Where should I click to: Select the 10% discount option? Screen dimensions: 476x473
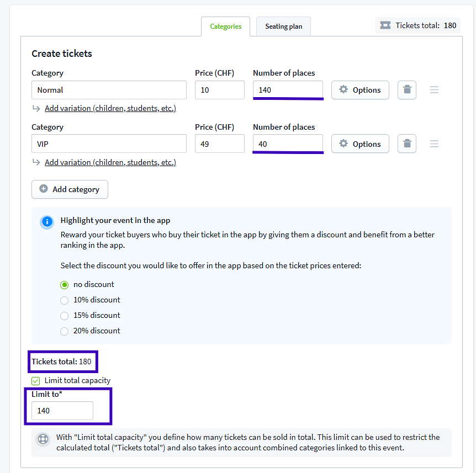[x=65, y=300]
